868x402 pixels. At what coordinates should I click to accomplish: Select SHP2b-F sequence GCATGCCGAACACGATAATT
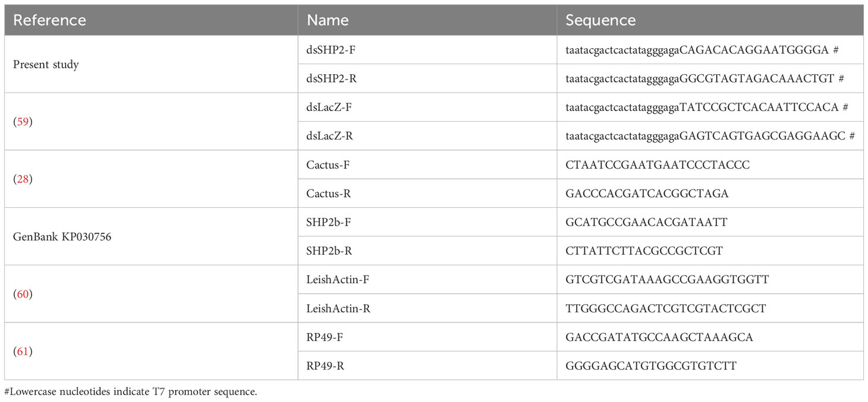(646, 222)
